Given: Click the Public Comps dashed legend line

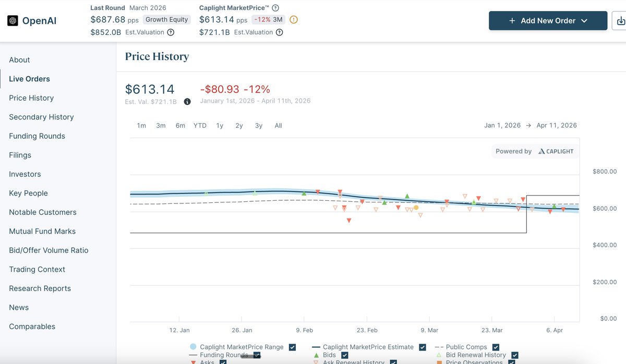Looking at the screenshot, I should point(439,347).
